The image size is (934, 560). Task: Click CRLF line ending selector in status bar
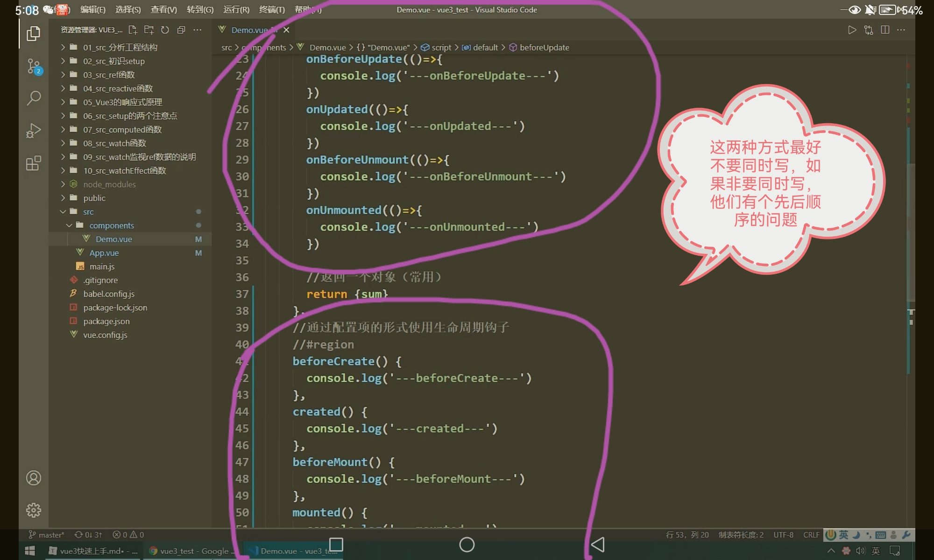(811, 535)
